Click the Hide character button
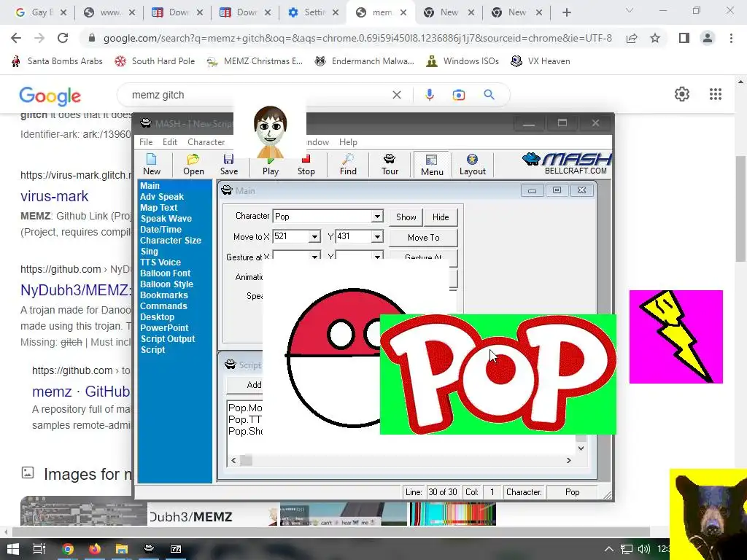The image size is (747, 560). click(441, 217)
